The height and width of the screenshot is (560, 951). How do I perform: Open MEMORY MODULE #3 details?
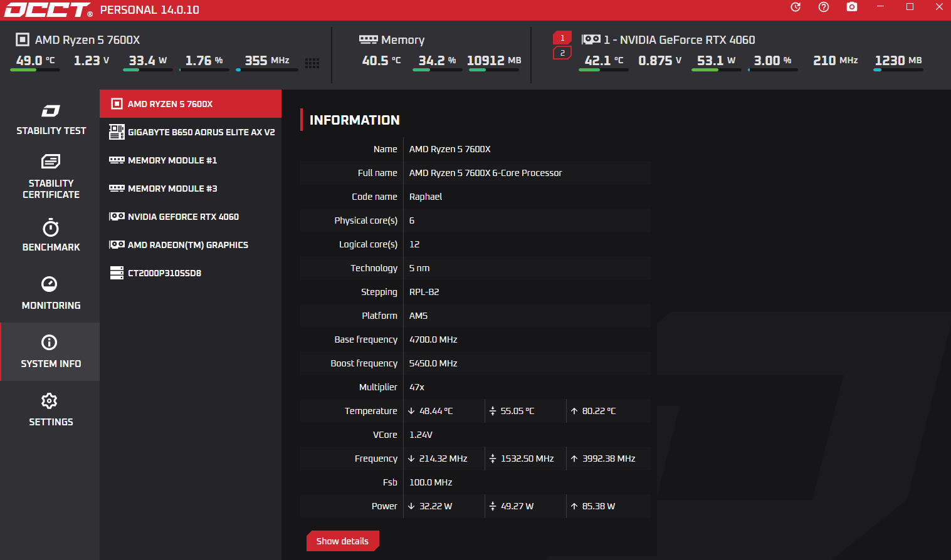pyautogui.click(x=191, y=189)
